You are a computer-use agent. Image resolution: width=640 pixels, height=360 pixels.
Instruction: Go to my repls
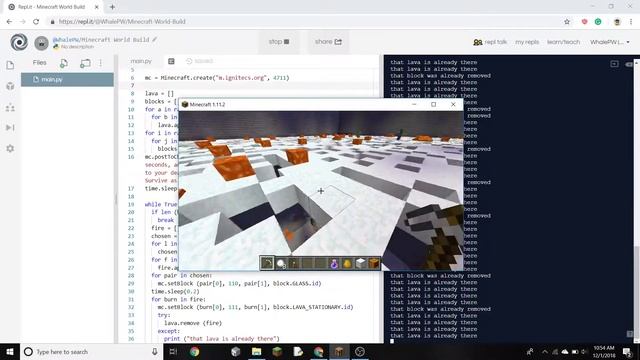pyautogui.click(x=527, y=42)
